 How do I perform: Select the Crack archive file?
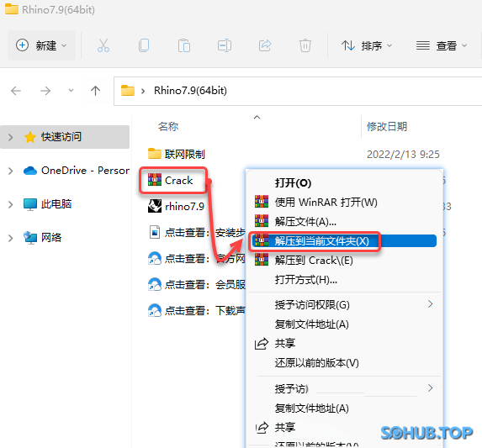pyautogui.click(x=170, y=180)
